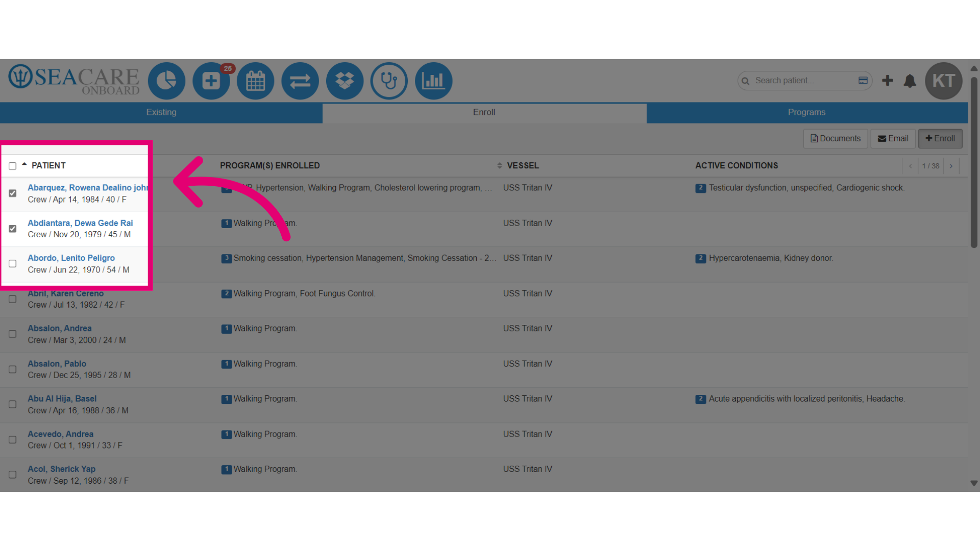Image resolution: width=980 pixels, height=551 pixels.
Task: Open patient Acol, Sherick Yap link
Action: point(61,469)
